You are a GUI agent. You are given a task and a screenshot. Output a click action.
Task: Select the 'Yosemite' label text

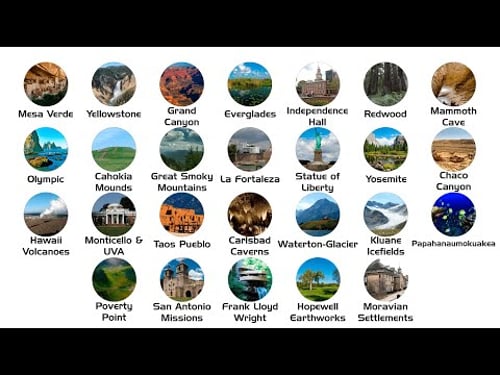coord(386,179)
